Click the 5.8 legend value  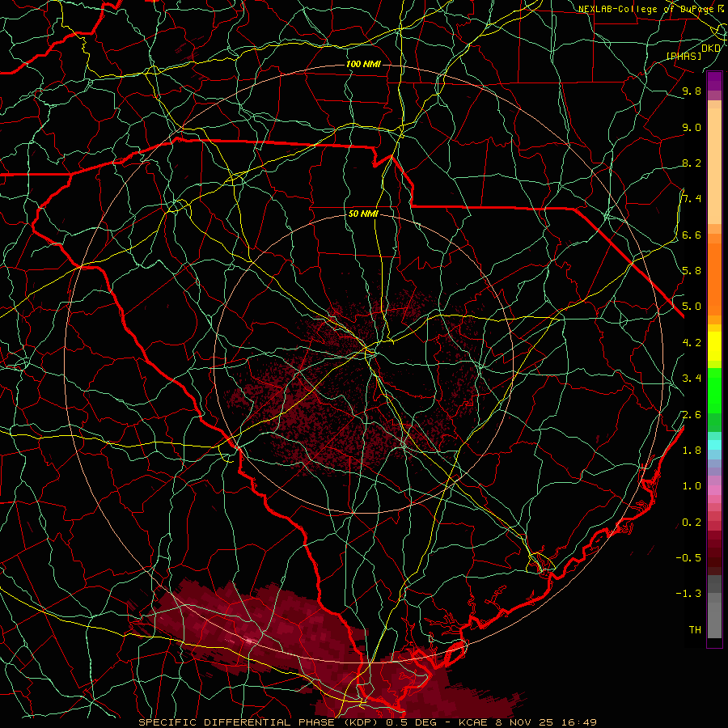[x=692, y=270]
